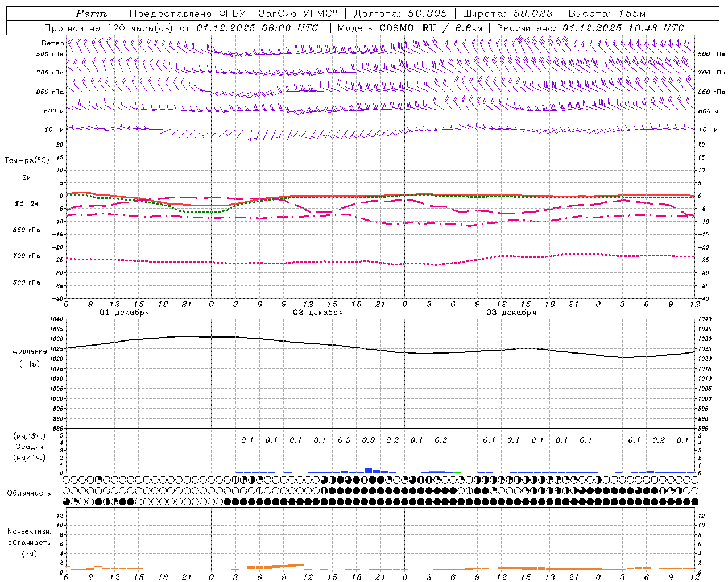728x582 pixels.
Task: Click left "850 гПа" label in wind panel
Action: pos(50,92)
